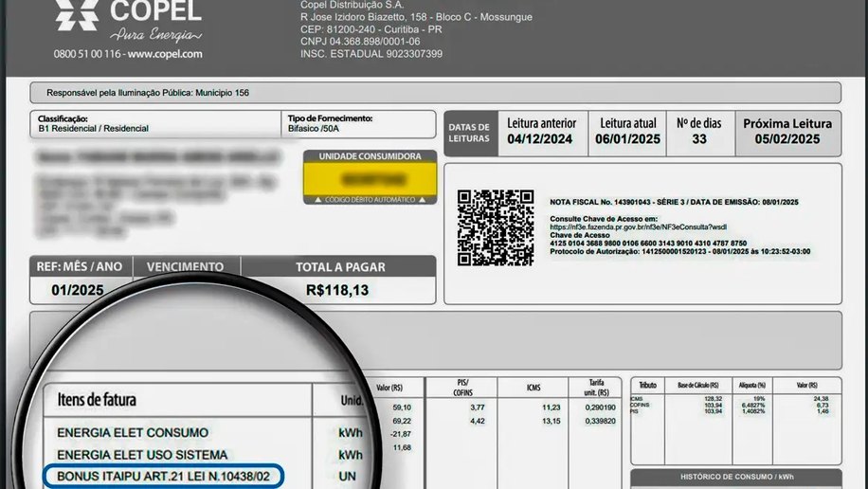868x489 pixels.
Task: Select the Pura Energia slogan
Action: coord(155,35)
